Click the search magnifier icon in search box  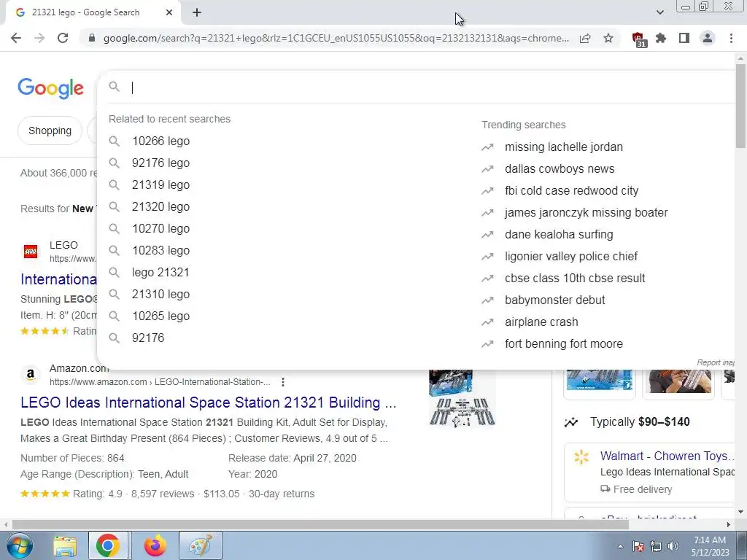(114, 87)
